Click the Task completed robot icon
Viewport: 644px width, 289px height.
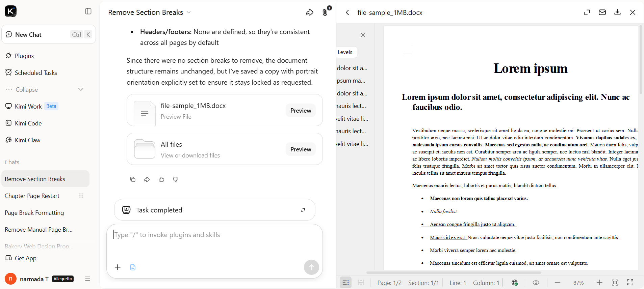[126, 210]
